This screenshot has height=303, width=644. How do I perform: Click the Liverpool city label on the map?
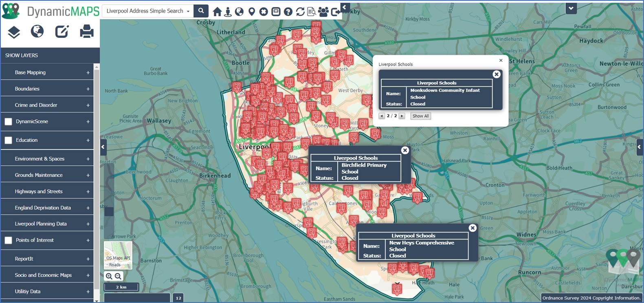click(255, 147)
